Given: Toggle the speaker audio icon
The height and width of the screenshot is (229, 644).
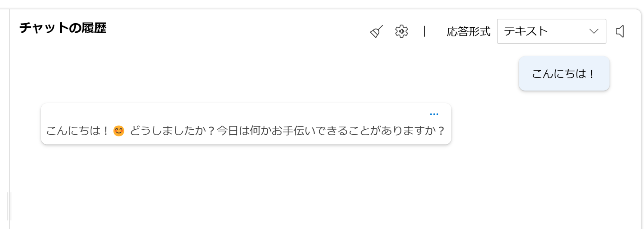Looking at the screenshot, I should pos(620,32).
